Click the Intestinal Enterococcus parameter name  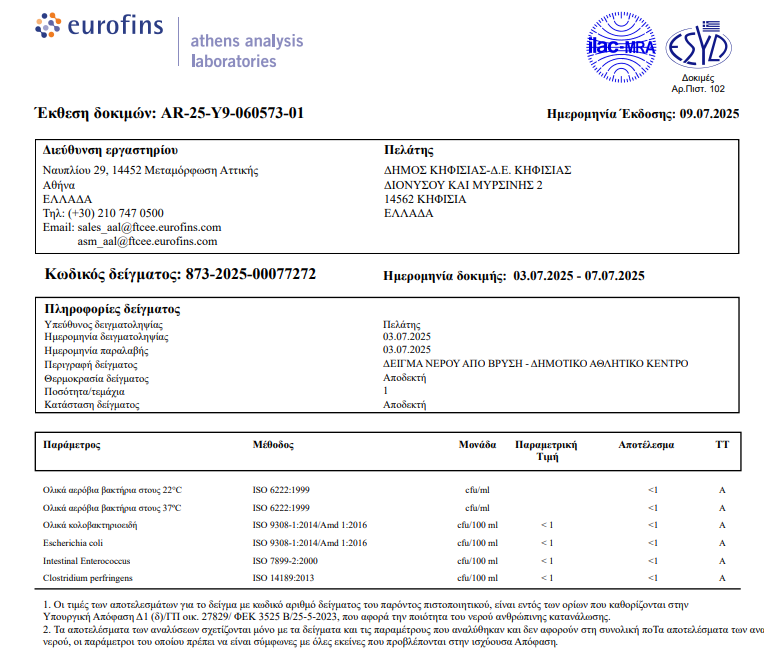[x=87, y=560]
